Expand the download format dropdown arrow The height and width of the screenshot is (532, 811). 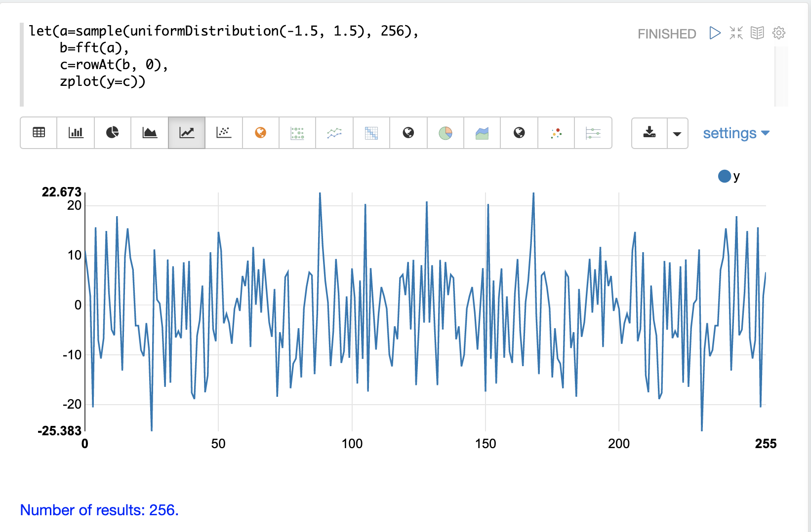677,133
